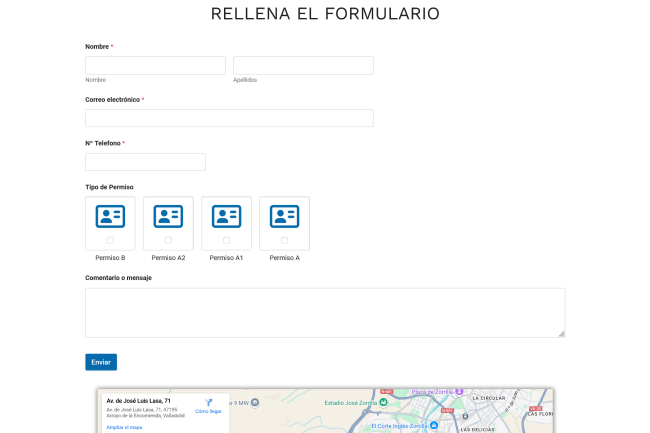Click the comment box resize handle
This screenshot has height=433, width=650.
click(561, 333)
